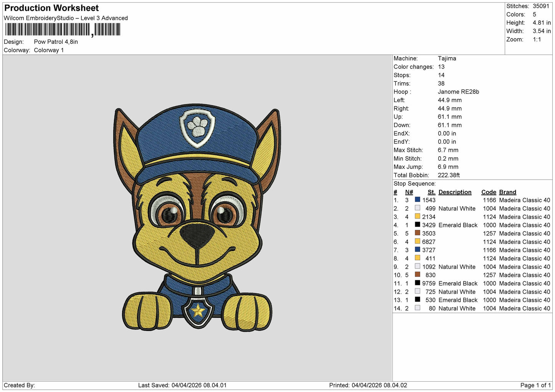Image resolution: width=555 pixels, height=392 pixels.
Task: Click the Width value 3.54 in
Action: 542,31
